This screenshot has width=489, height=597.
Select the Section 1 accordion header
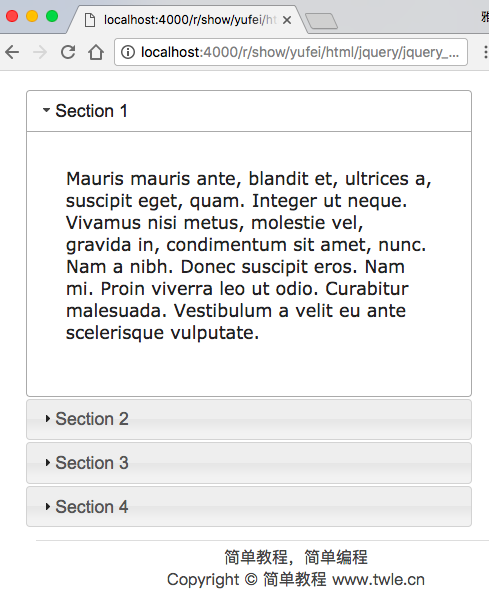point(249,111)
